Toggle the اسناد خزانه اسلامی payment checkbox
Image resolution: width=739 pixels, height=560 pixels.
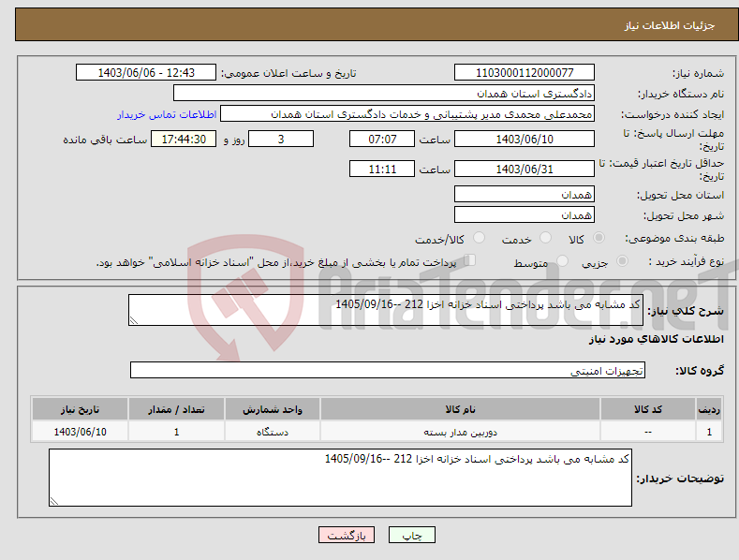pos(470,260)
